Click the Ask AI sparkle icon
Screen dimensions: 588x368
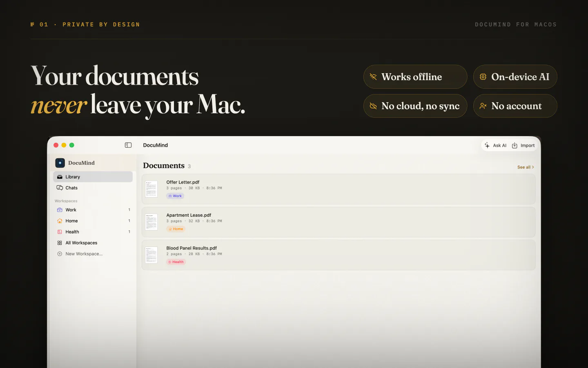click(487, 145)
